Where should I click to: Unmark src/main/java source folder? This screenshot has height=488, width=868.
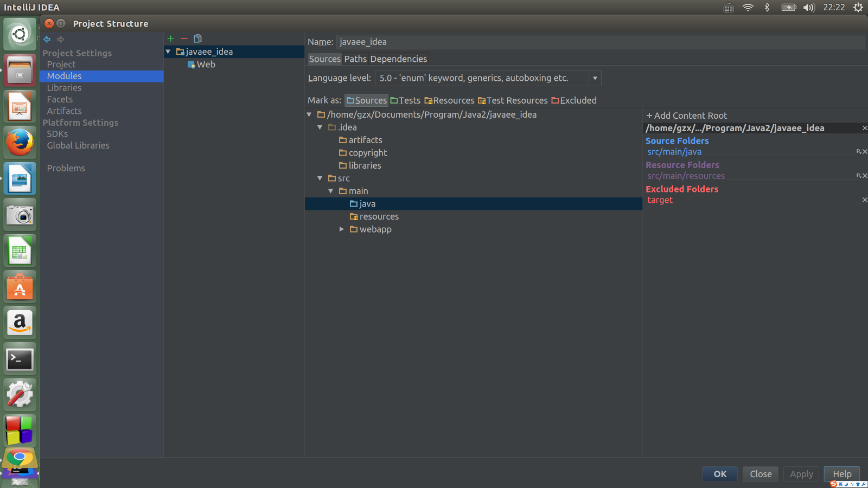tap(865, 152)
